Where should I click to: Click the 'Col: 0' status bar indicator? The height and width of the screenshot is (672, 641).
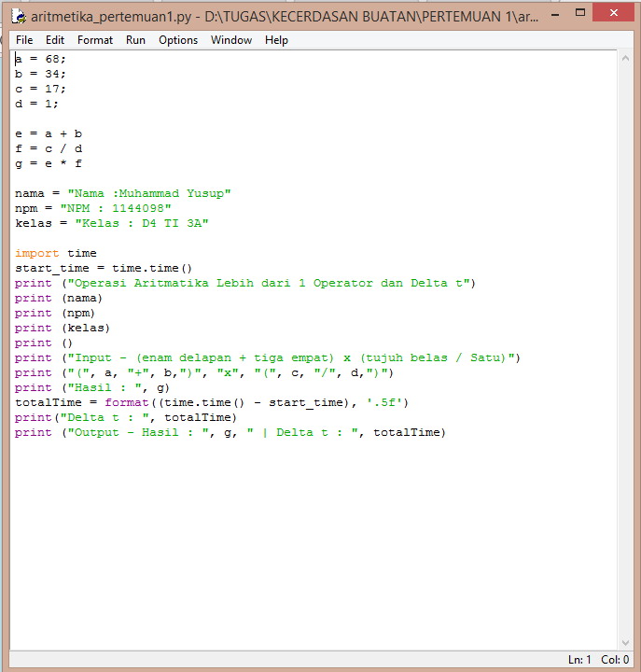[615, 660]
